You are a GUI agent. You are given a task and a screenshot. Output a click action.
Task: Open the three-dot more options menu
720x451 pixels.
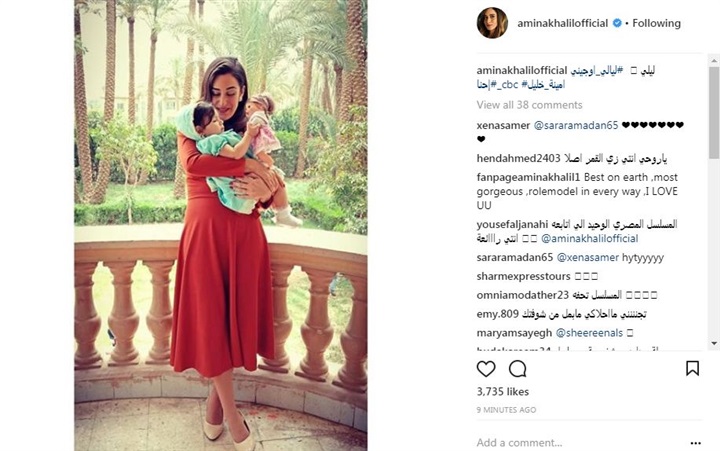696,443
